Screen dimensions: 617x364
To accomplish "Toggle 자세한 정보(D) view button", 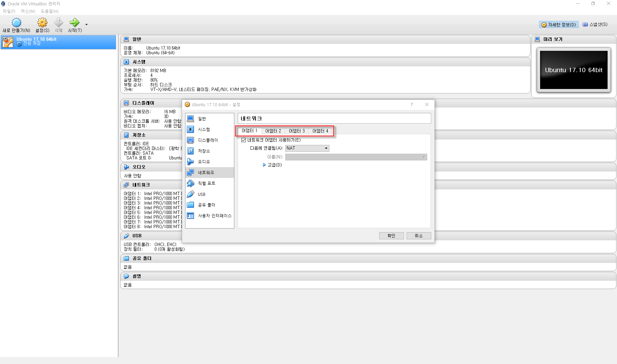I will click(x=558, y=24).
